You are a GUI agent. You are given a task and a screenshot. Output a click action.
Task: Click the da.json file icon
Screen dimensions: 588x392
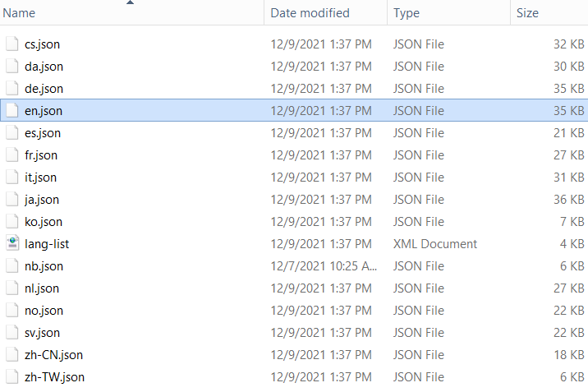coord(11,67)
